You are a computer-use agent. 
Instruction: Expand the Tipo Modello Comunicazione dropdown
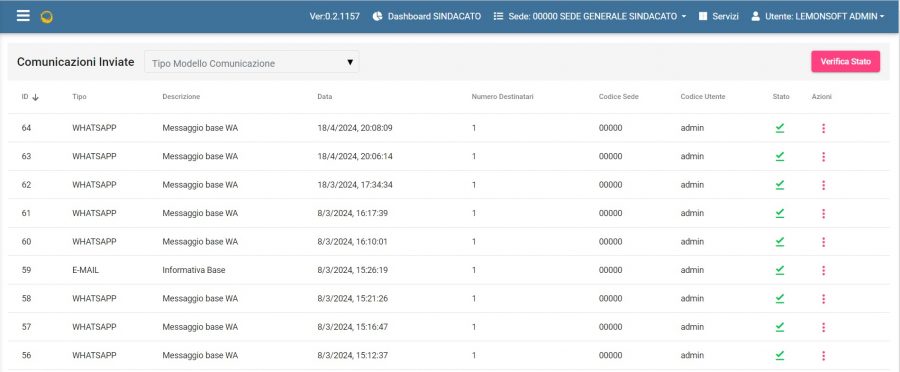(x=251, y=63)
